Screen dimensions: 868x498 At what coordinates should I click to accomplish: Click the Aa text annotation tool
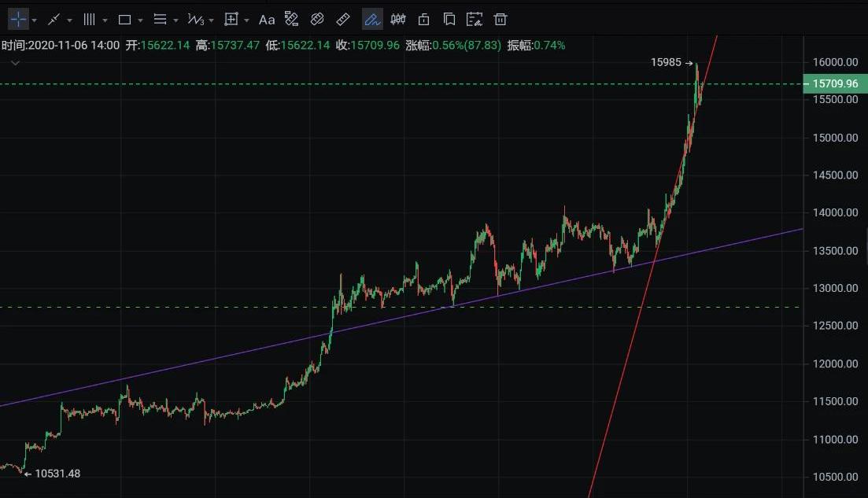tap(267, 20)
